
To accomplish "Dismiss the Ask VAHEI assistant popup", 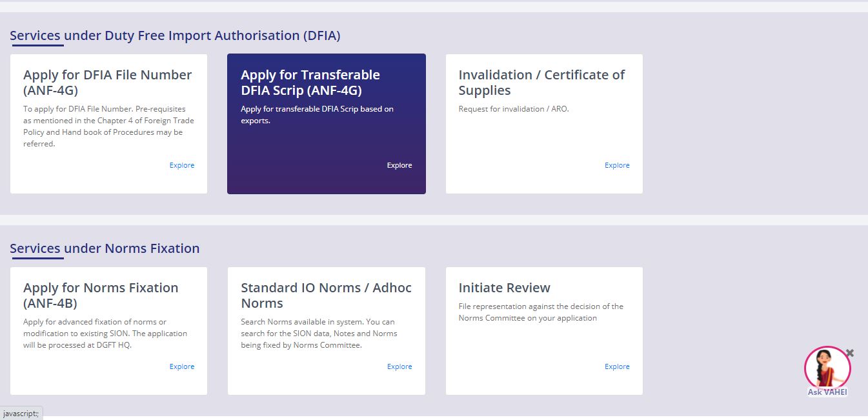I will [x=850, y=352].
